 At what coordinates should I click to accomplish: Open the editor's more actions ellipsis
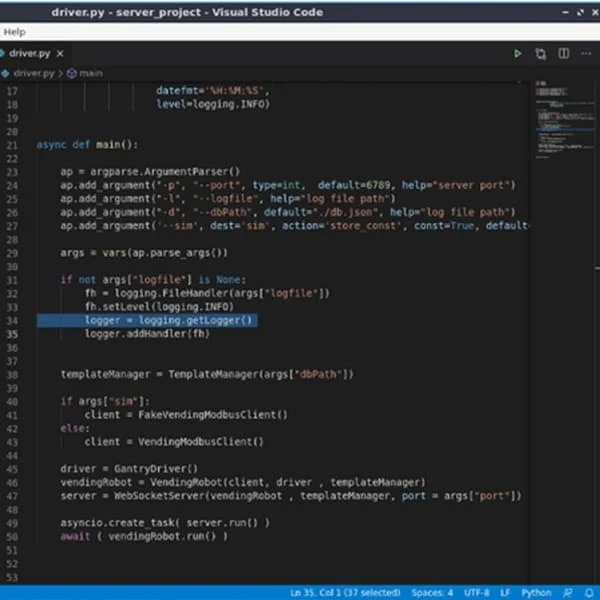588,53
